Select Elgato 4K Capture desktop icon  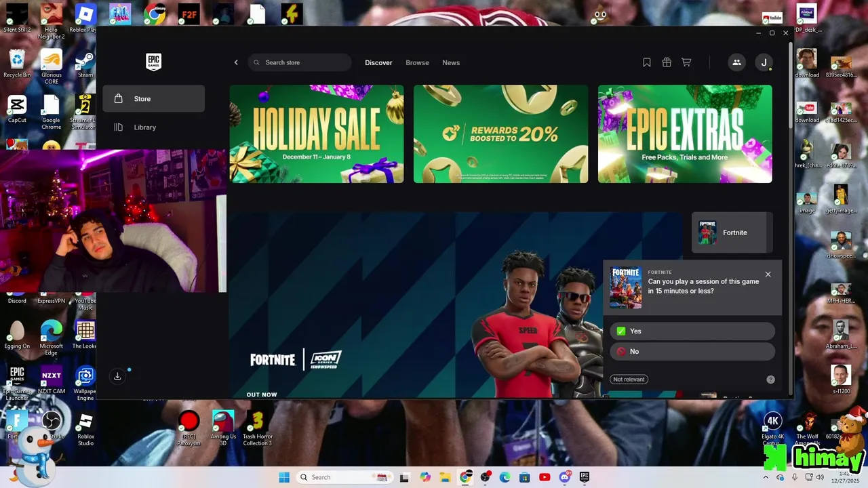[x=772, y=428]
